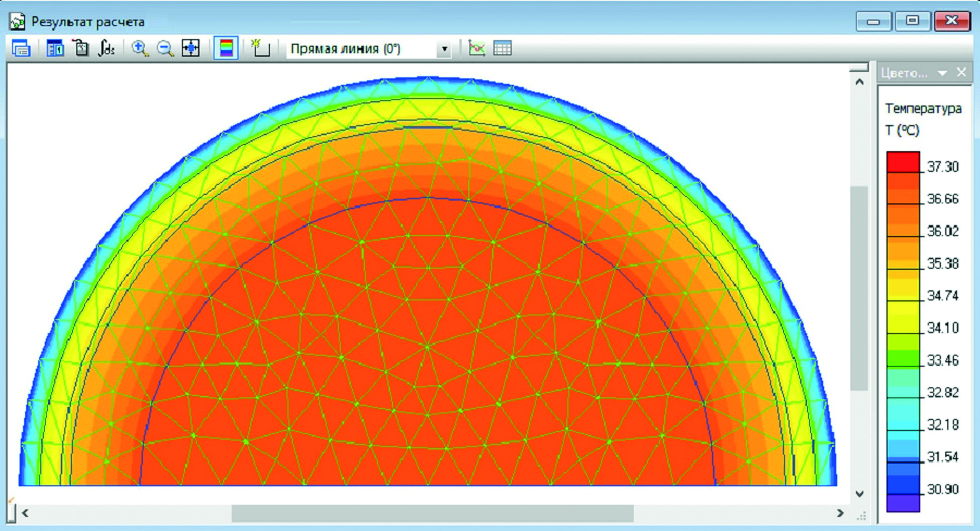Close the color legend panel
Screen dimensions: 980x531
[961, 72]
